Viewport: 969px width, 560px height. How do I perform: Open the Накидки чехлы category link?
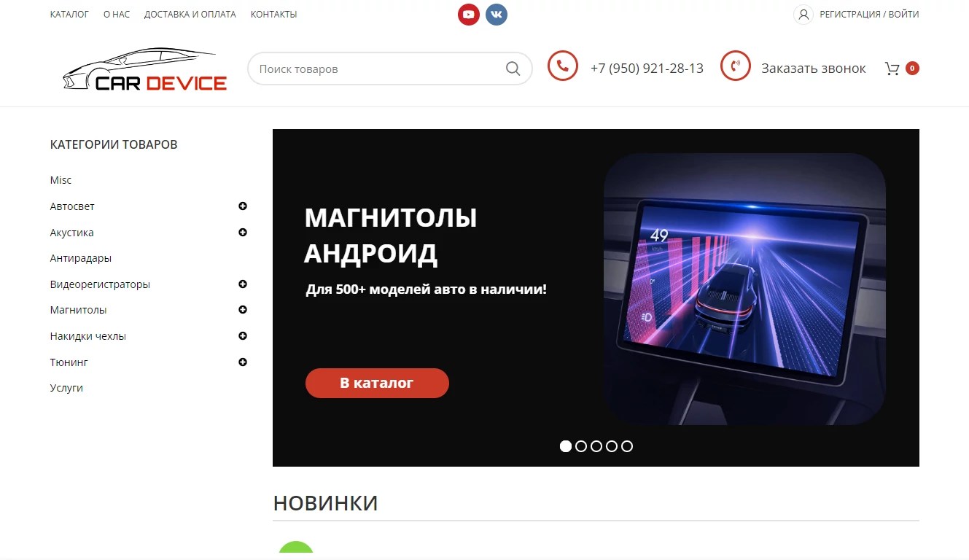[x=88, y=336]
